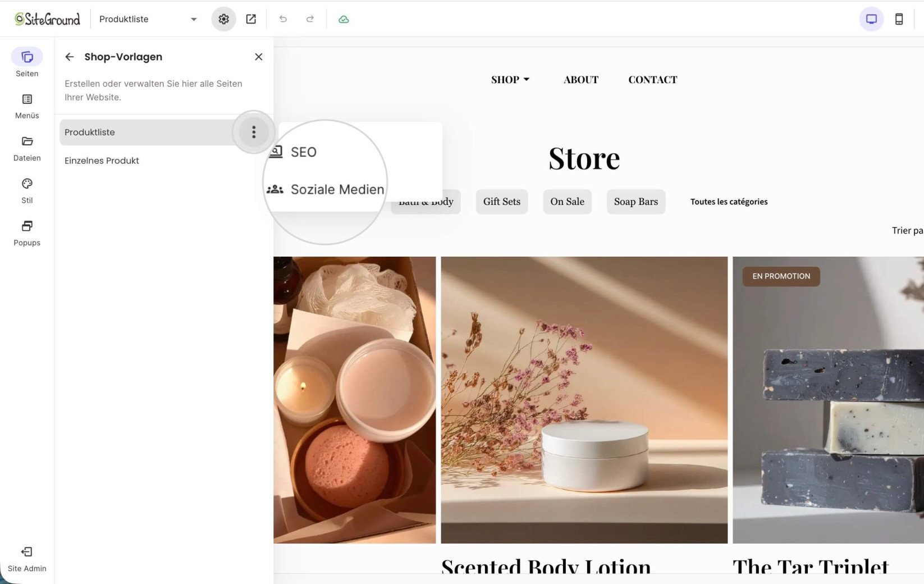924x584 pixels.
Task: Go back from Shop-Vorlagen panel
Action: click(x=70, y=57)
